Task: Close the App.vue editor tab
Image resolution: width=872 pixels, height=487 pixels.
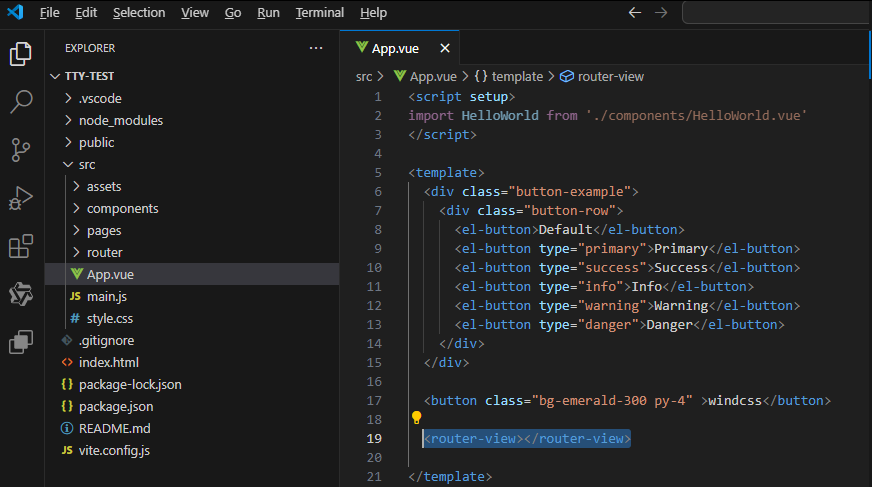Action: (445, 48)
